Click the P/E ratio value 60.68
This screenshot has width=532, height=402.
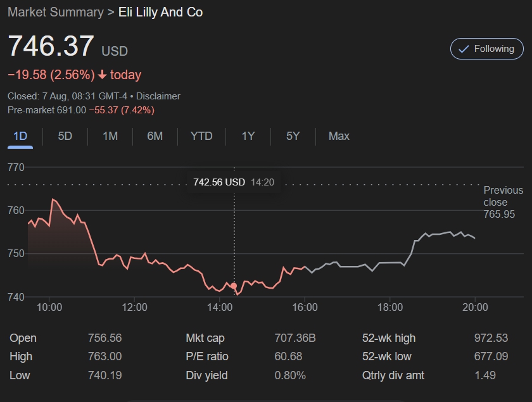pyautogui.click(x=288, y=356)
